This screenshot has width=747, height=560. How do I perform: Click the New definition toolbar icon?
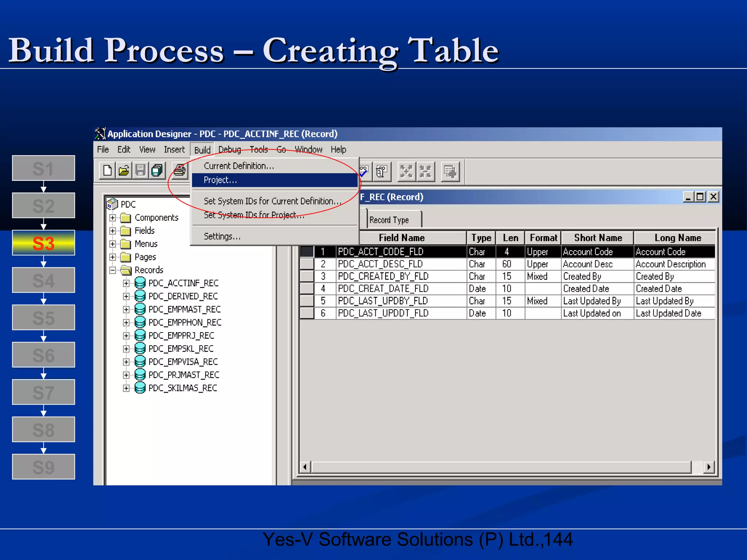click(x=107, y=171)
